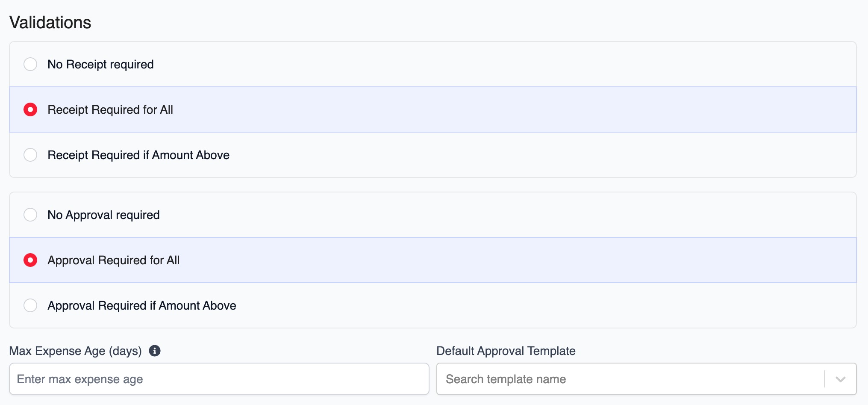868x405 pixels.
Task: Select Receipt Required for All radio button
Action: pyautogui.click(x=30, y=109)
